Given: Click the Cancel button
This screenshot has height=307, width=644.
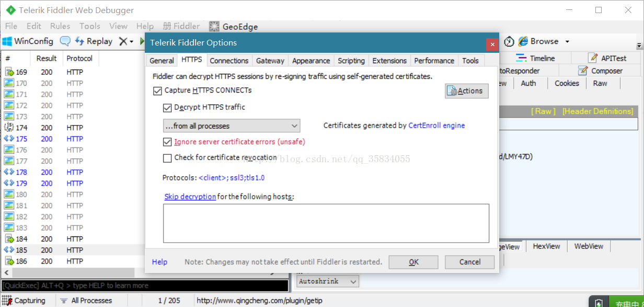Looking at the screenshot, I should pyautogui.click(x=470, y=262).
